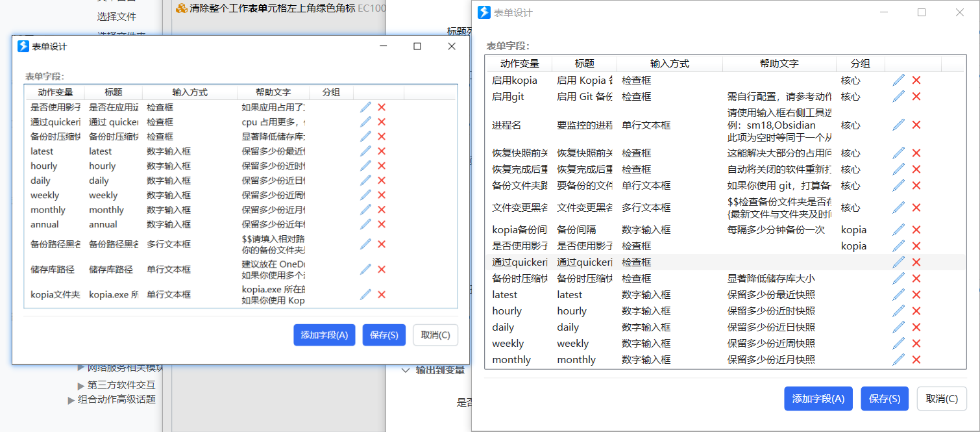The image size is (980, 432).
Task: Click 添加字段(A) in the right dialog
Action: (818, 398)
